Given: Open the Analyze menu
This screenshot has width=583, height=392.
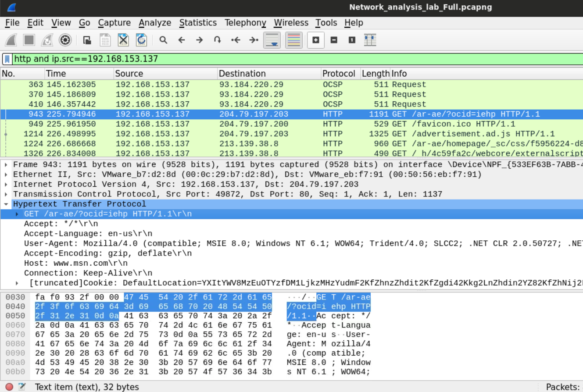Looking at the screenshot, I should pyautogui.click(x=155, y=23).
